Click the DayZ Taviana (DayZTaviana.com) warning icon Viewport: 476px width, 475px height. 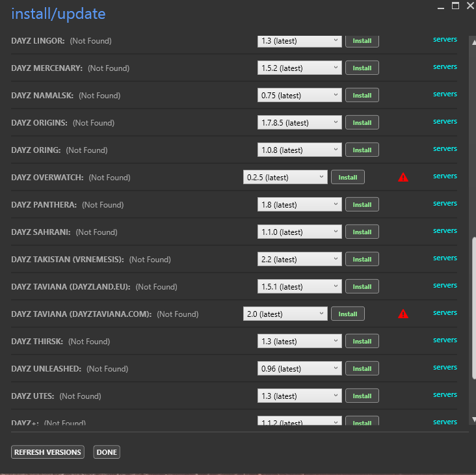[403, 314]
